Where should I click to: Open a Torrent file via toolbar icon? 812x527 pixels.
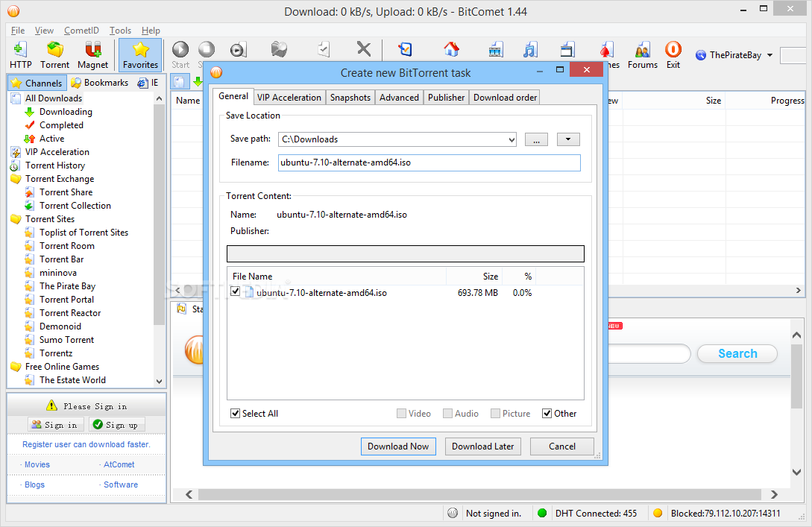(54, 55)
